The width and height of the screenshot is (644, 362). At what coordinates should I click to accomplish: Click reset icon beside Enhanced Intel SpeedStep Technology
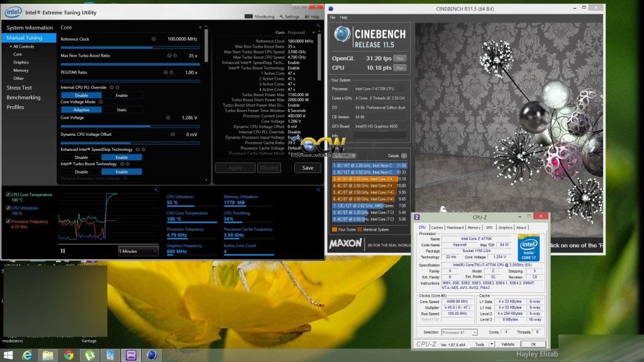tap(143, 150)
